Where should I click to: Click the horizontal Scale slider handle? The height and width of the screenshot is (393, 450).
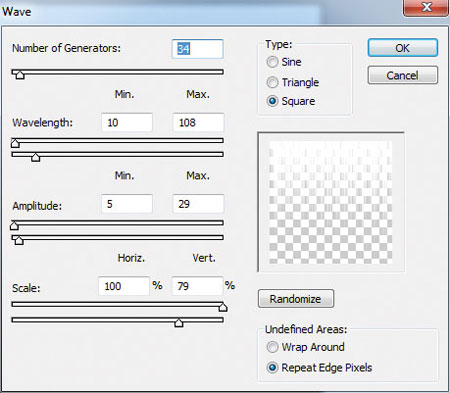tap(223, 307)
